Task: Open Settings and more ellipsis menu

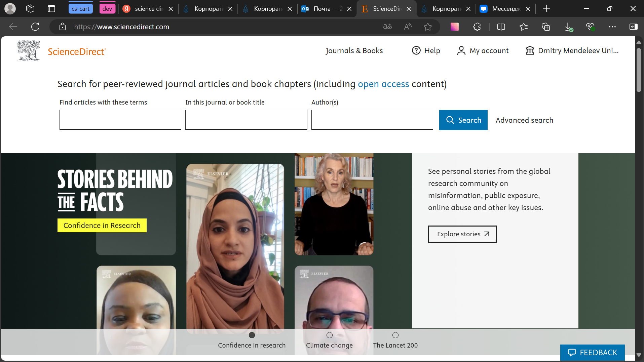Action: (612, 27)
